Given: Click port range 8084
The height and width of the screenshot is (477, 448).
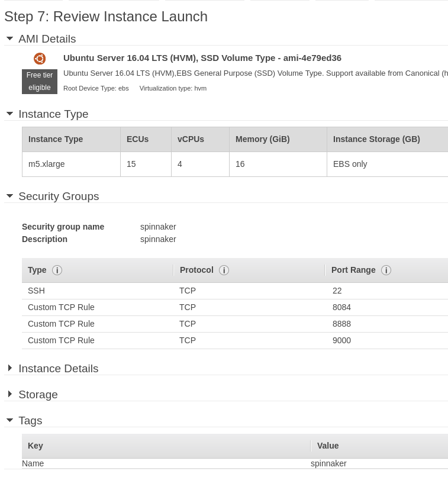Looking at the screenshot, I should 341,307.
